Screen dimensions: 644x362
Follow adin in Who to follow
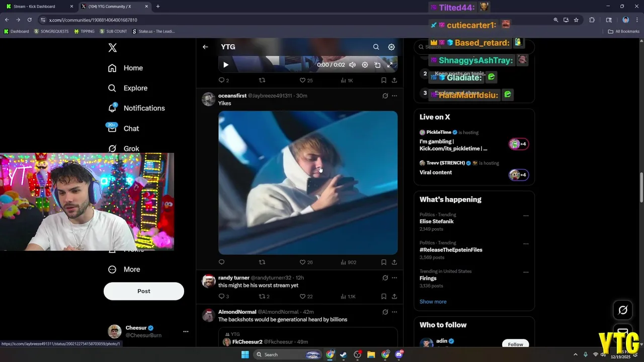[515, 344]
